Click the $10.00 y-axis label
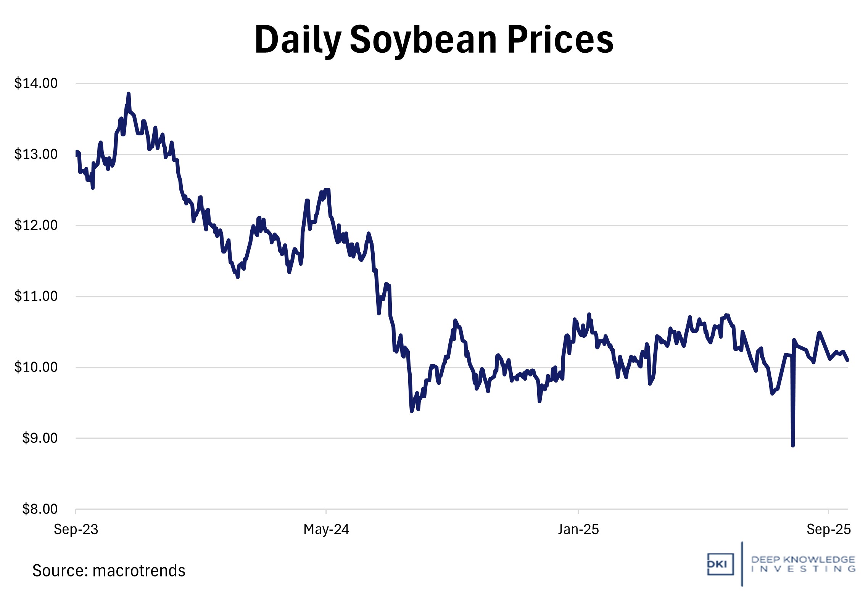 pos(36,367)
